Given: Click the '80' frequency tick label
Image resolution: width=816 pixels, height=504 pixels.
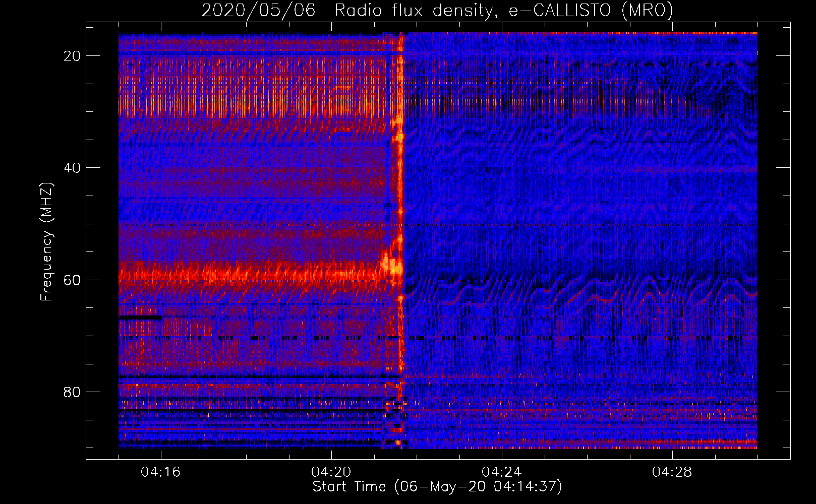Looking at the screenshot, I should pos(73,392).
